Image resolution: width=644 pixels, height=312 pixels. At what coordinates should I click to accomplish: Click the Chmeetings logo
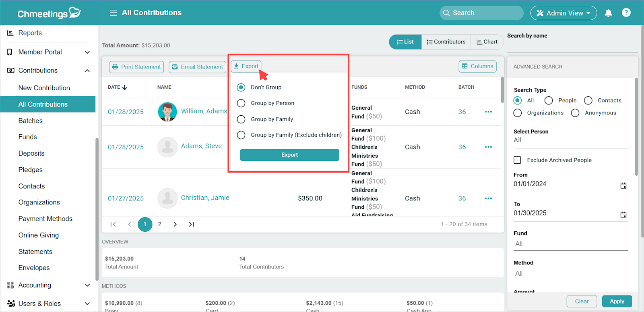click(49, 13)
